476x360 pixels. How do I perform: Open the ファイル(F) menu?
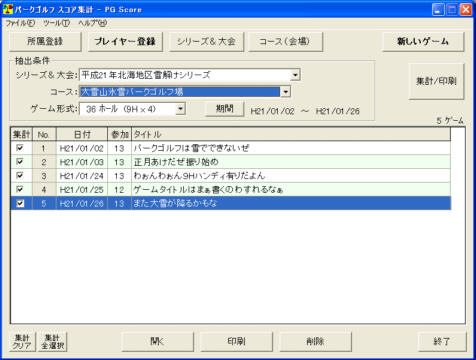pos(20,23)
